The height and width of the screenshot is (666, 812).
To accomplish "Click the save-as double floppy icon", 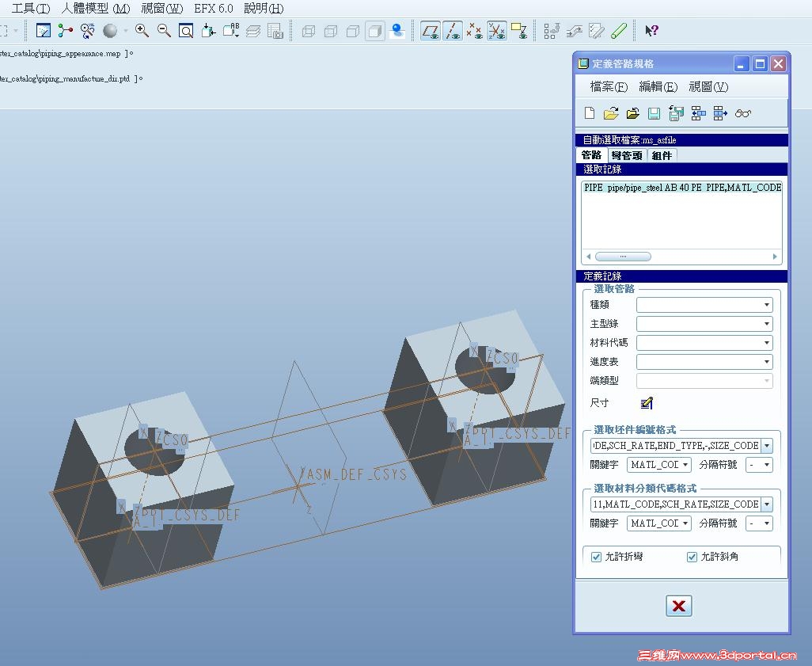I will click(676, 113).
